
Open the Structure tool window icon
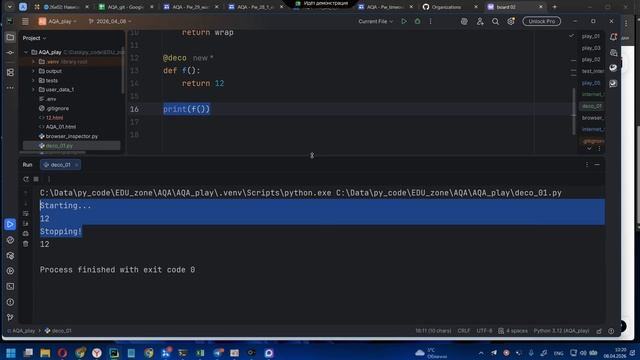pyautogui.click(x=10, y=72)
